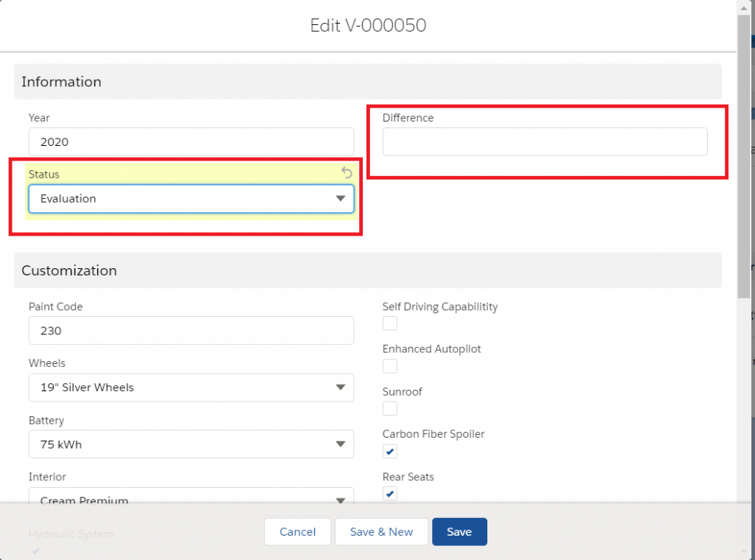Open the Wheels combo box
The image size is (755, 560).
191,388
